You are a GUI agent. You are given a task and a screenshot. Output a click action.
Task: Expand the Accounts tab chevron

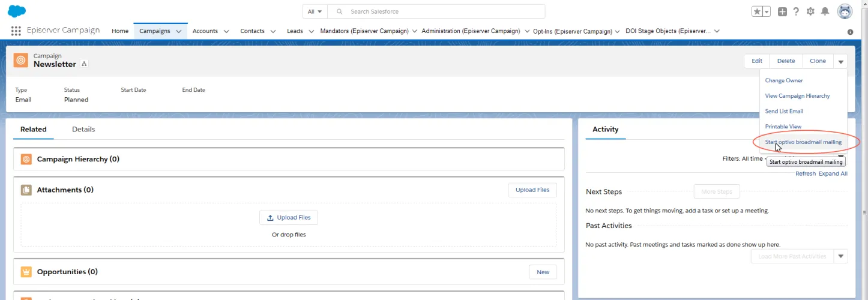click(x=226, y=31)
